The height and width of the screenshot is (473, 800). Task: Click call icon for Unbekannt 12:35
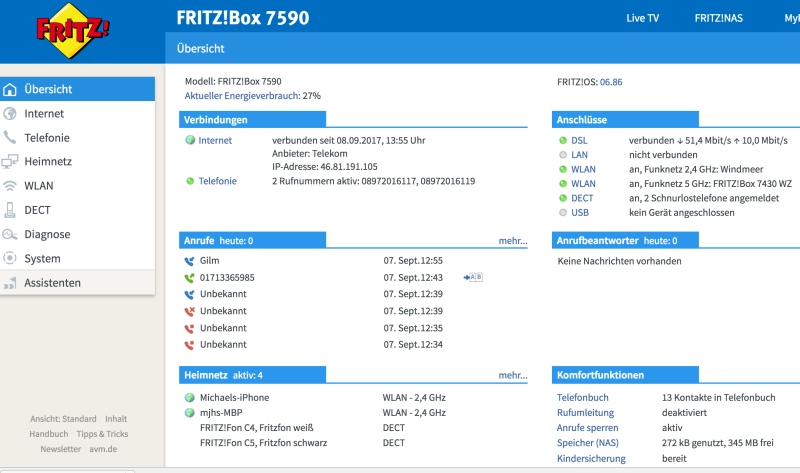point(189,328)
